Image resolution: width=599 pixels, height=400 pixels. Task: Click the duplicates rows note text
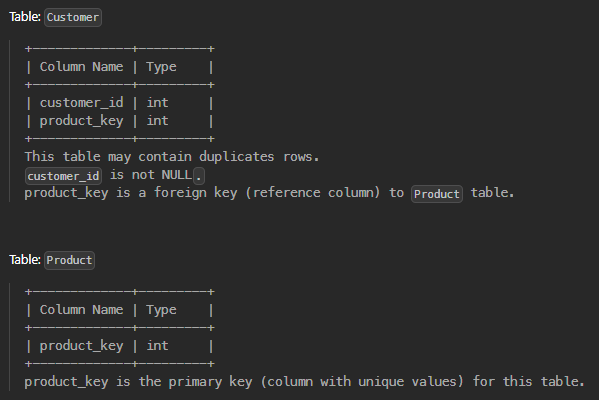[x=172, y=157]
